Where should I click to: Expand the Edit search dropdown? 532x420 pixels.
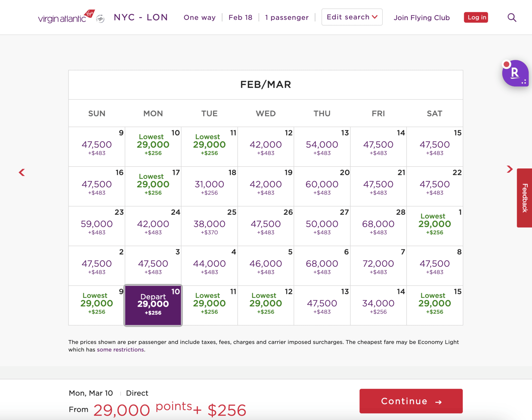351,17
